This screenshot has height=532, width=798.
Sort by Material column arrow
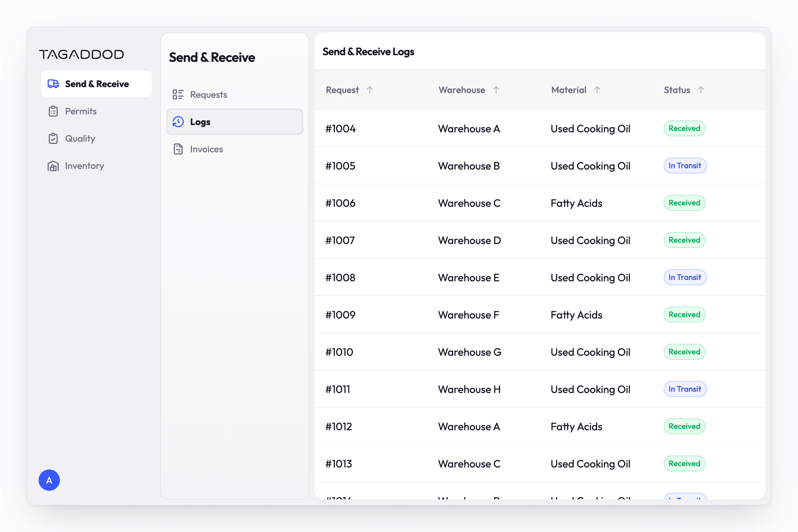click(597, 89)
